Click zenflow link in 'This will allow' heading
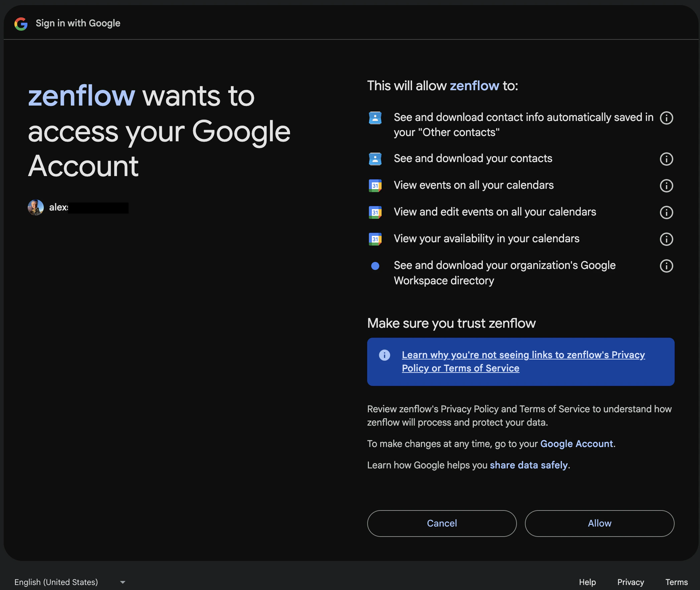Viewport: 700px width, 590px height. point(474,86)
